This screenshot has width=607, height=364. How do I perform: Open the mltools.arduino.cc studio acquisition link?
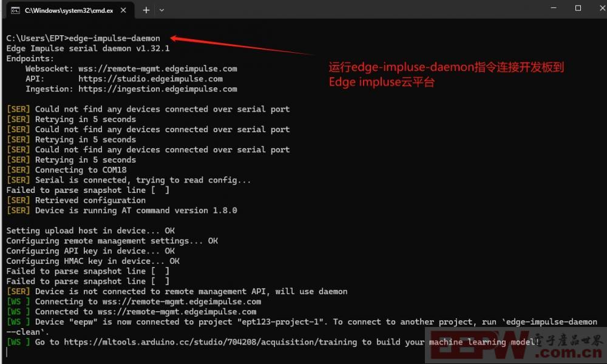click(211, 342)
